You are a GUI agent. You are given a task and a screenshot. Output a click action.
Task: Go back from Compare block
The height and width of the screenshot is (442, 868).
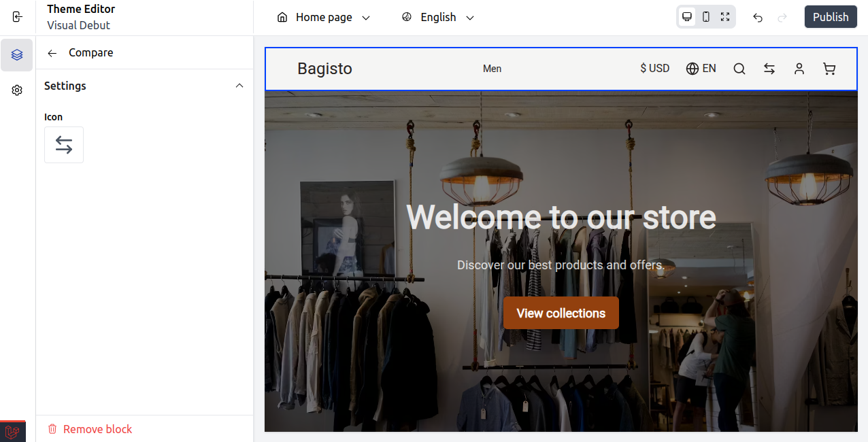click(52, 53)
